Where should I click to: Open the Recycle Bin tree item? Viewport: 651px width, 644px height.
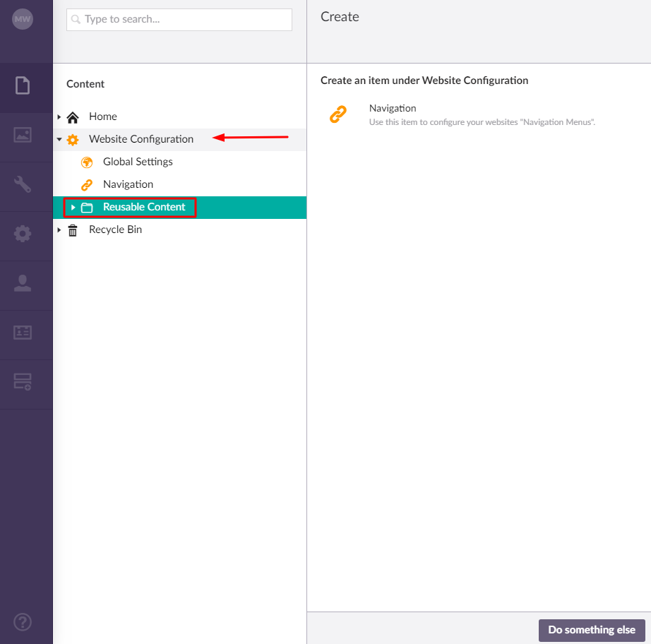pyautogui.click(x=115, y=229)
